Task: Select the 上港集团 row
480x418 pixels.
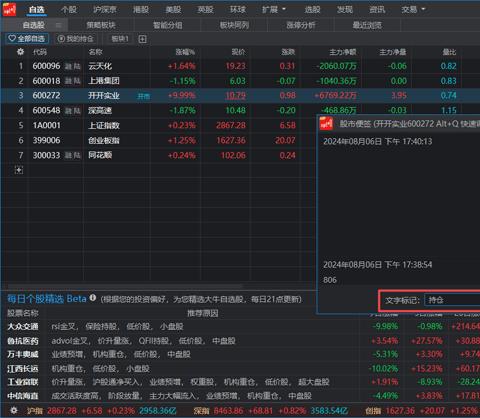Action: tap(240, 81)
